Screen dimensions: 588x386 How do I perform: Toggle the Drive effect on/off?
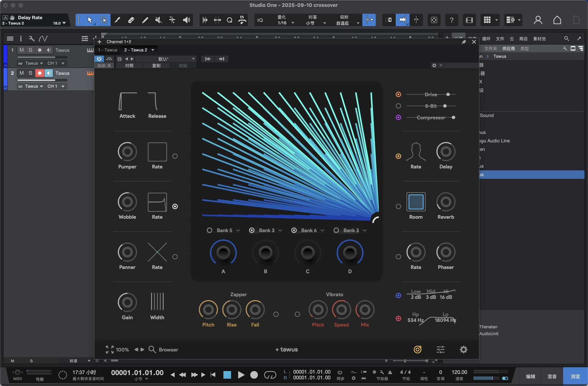pos(398,95)
